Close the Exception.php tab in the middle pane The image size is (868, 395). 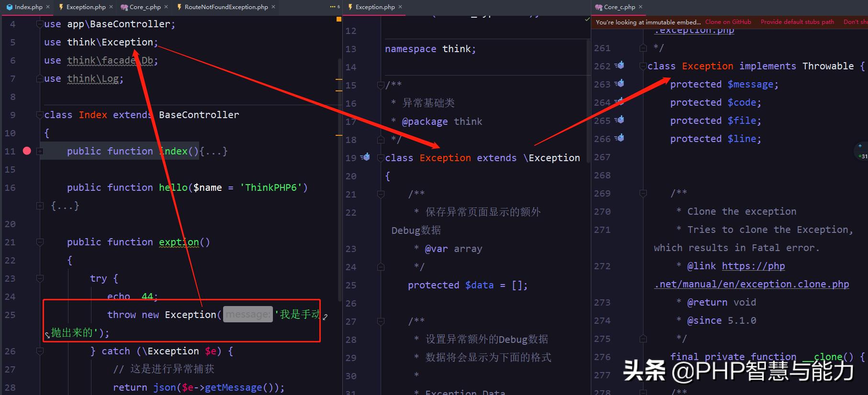coord(400,7)
